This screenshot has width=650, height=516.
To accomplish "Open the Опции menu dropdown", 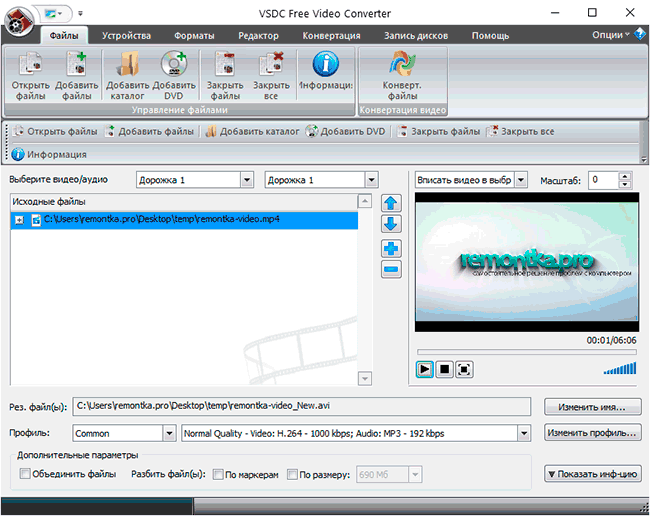I will point(611,35).
